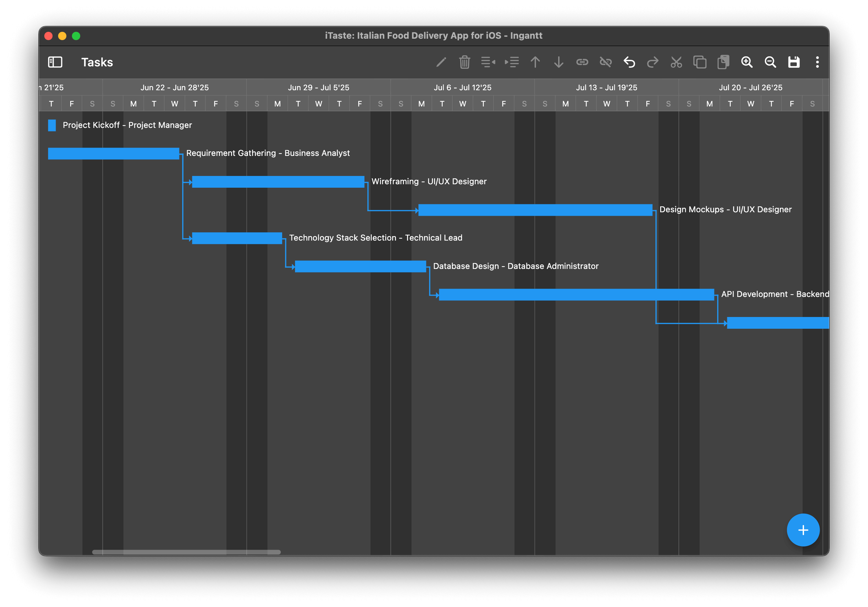Grab the horizontal scrollbar thumb

point(186,552)
